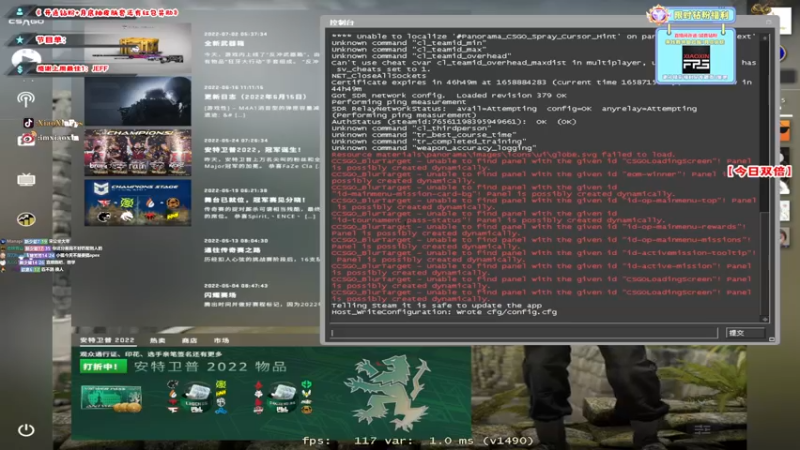Open news 安特卫普2022,冠军诞生!
The height and width of the screenshot is (450, 800).
tap(253, 149)
